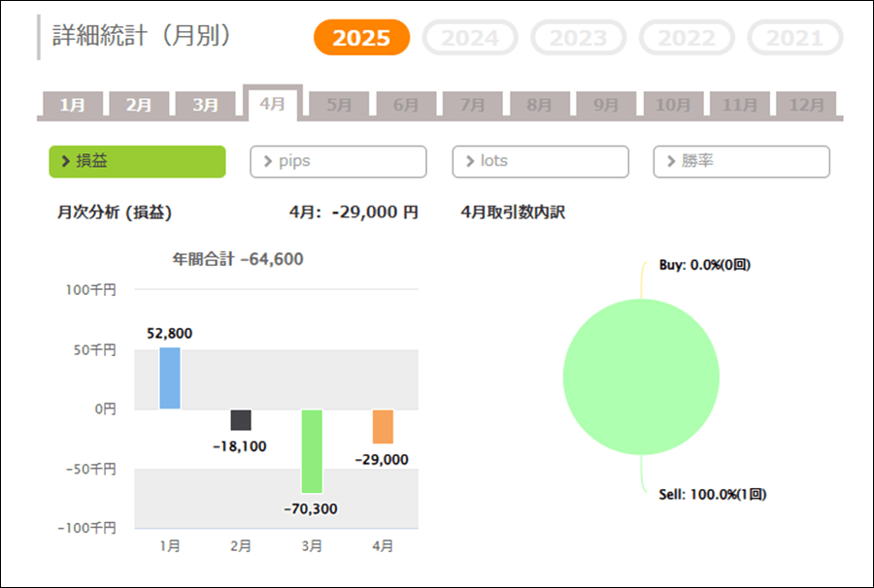Click the -100千円 axis label
874x588 pixels.
click(87, 528)
